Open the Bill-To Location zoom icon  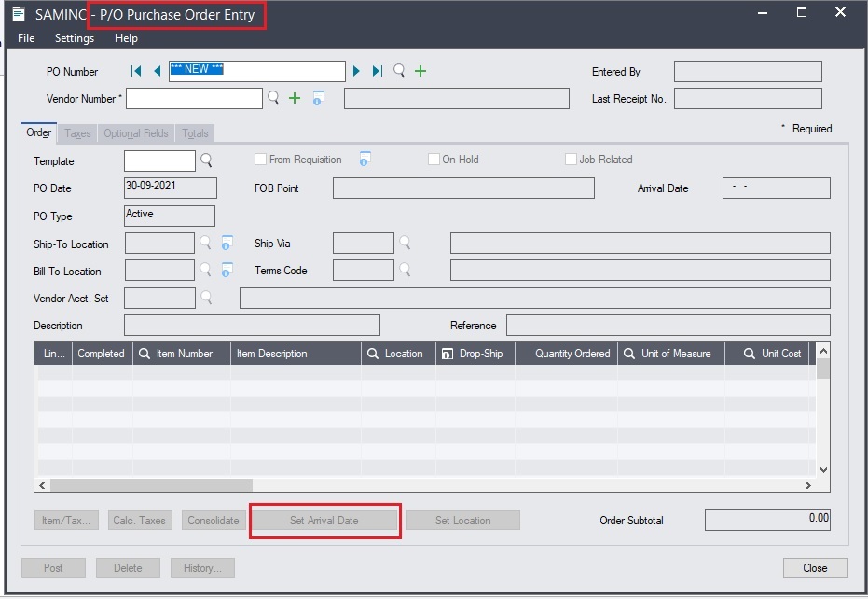[227, 270]
